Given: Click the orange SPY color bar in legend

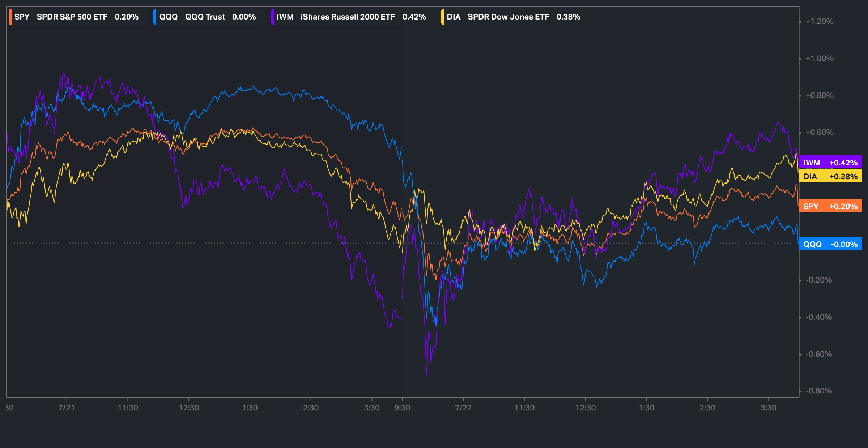Looking at the screenshot, I should (10, 17).
